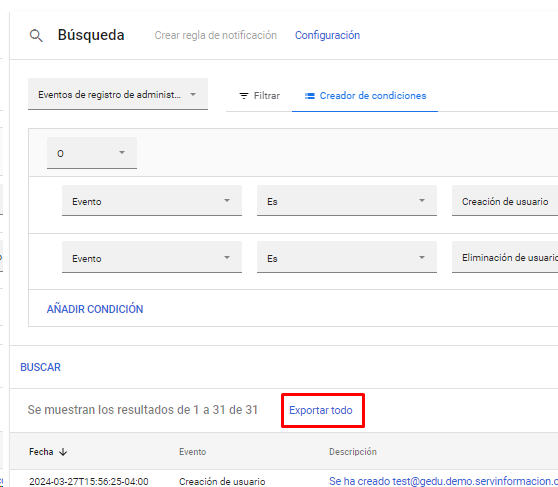Click Crear regla de notificación
558x487 pixels.
point(216,35)
